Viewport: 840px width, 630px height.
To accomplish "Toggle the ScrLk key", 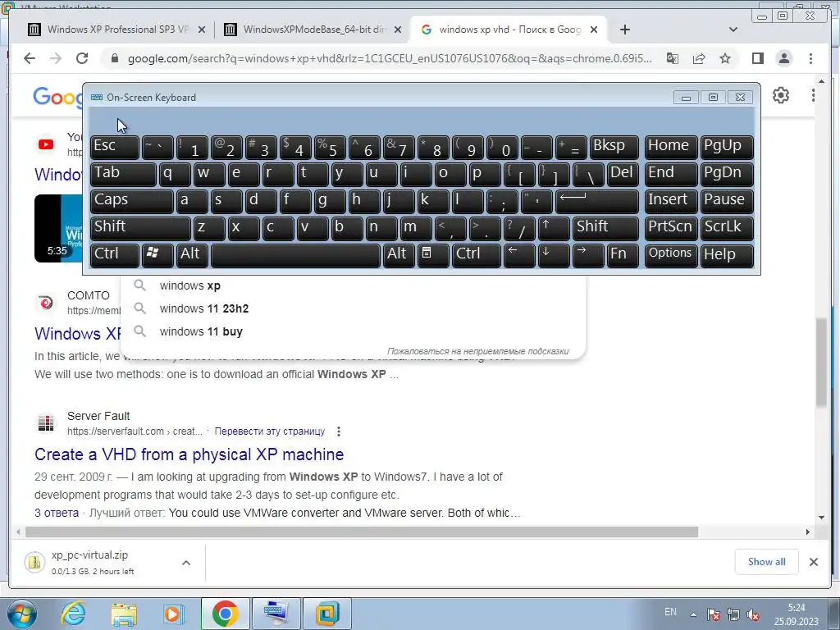I will 727,227.
